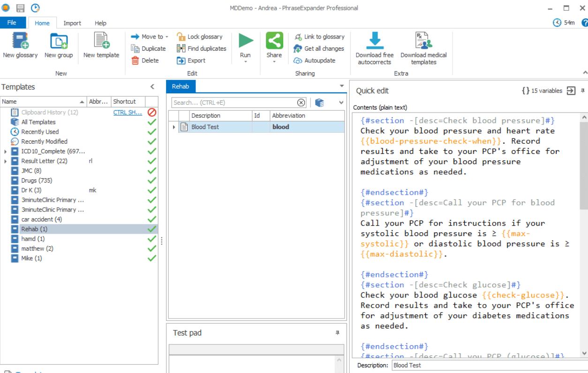Toggle enabled checkmark for hamd glossary

coord(151,239)
